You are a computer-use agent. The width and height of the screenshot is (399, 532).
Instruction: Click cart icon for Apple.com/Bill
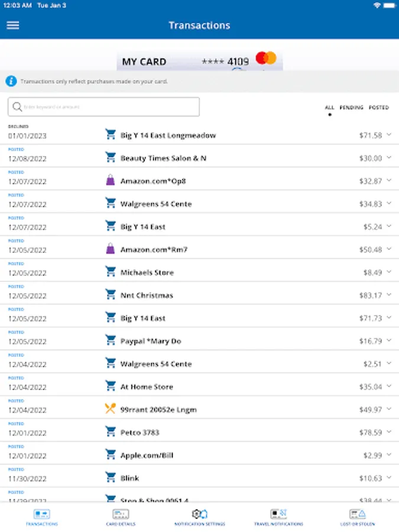pyautogui.click(x=111, y=455)
